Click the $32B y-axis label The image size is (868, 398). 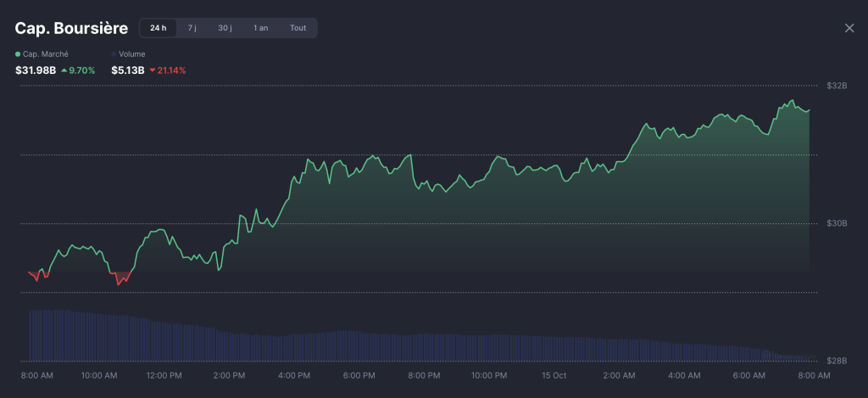(x=836, y=86)
